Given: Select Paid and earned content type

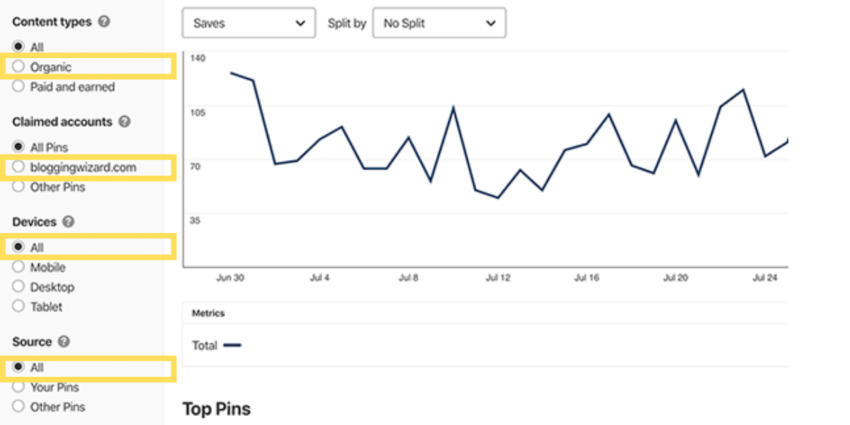Looking at the screenshot, I should (18, 87).
